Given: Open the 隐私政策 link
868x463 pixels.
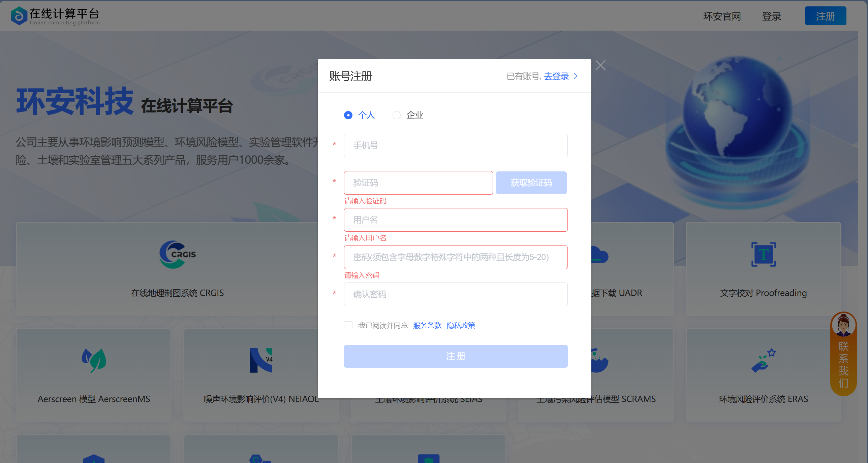Looking at the screenshot, I should point(461,325).
